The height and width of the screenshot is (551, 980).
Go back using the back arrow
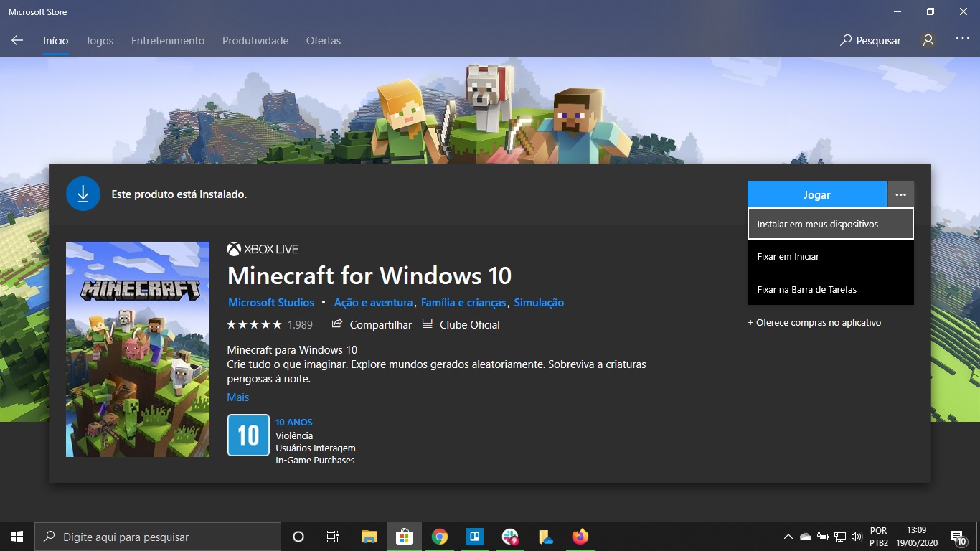(x=17, y=41)
